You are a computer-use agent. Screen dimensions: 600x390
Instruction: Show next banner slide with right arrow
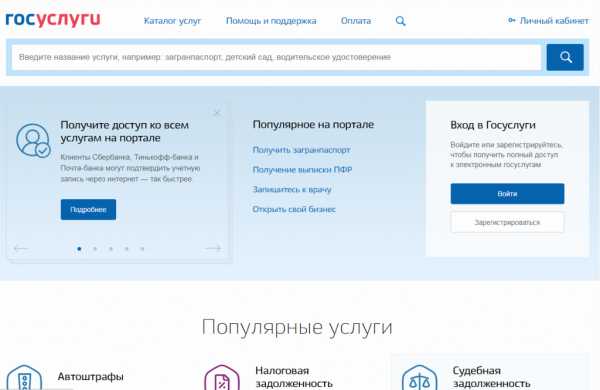pyautogui.click(x=213, y=248)
